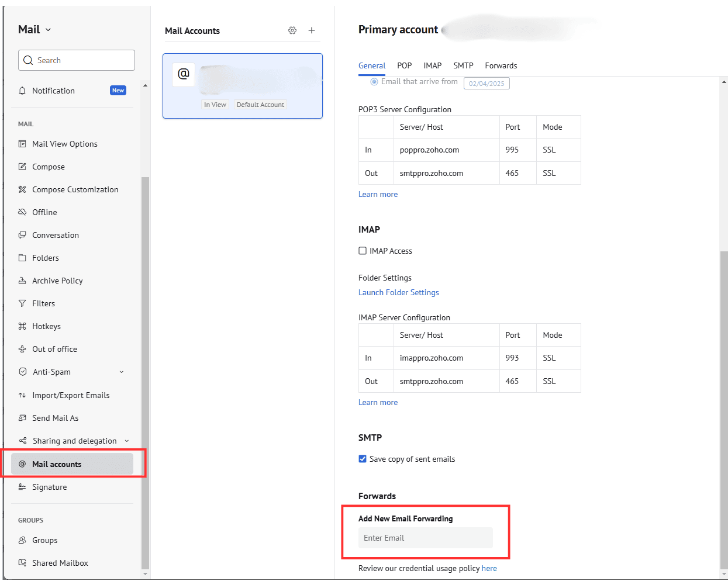728x581 pixels.
Task: Click the Archive Policy icon
Action: coord(22,281)
